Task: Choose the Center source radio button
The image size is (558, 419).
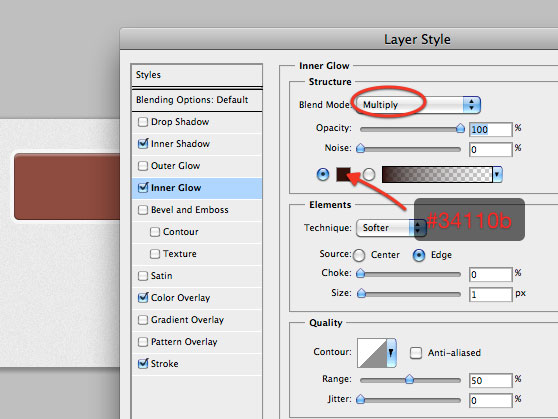Action: pyautogui.click(x=359, y=255)
